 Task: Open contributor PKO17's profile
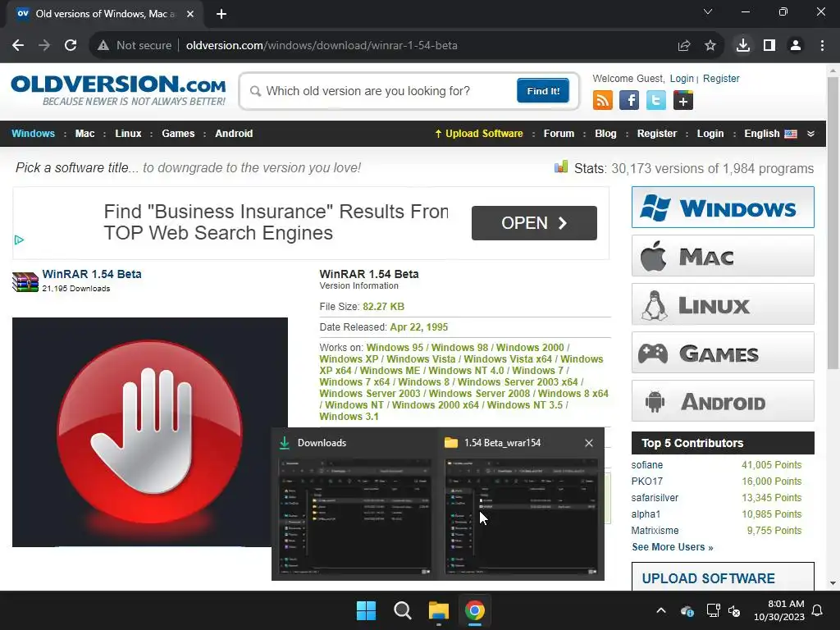646,481
